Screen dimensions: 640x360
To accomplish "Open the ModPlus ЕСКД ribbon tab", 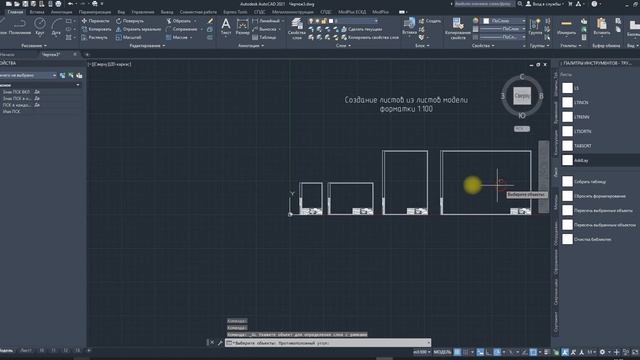I will pyautogui.click(x=352, y=12).
